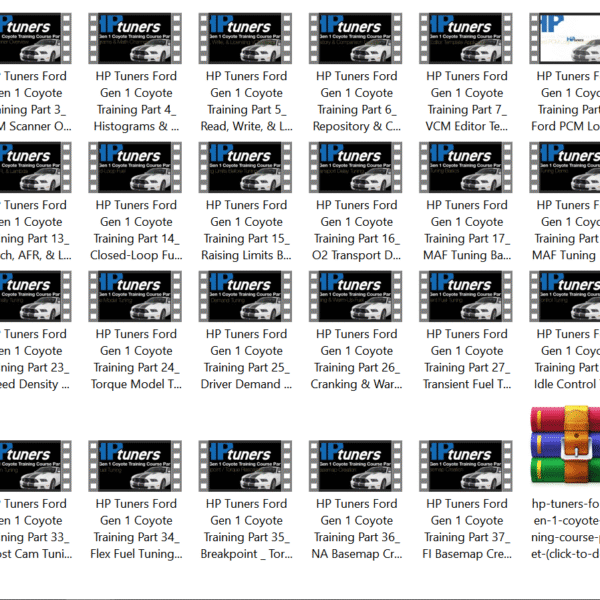Select the WinRAR archive books icon
This screenshot has height=600, width=600.
565,446
